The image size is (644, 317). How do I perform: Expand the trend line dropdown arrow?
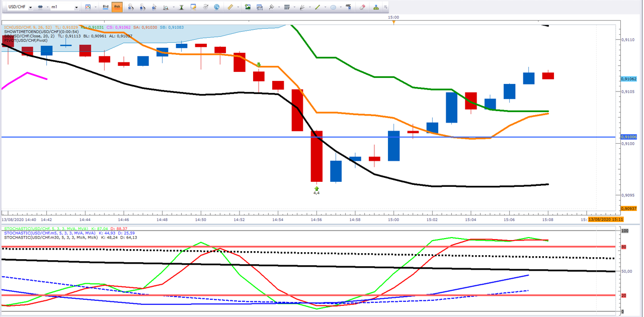[325, 7]
